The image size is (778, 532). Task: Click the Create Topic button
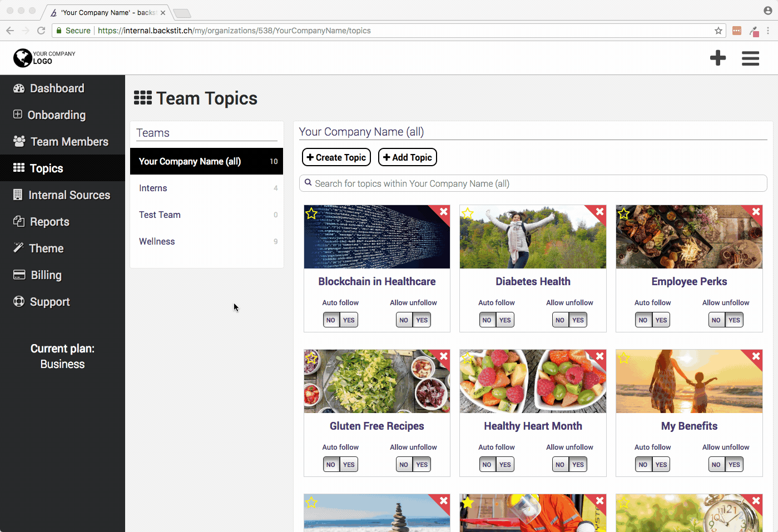click(336, 157)
